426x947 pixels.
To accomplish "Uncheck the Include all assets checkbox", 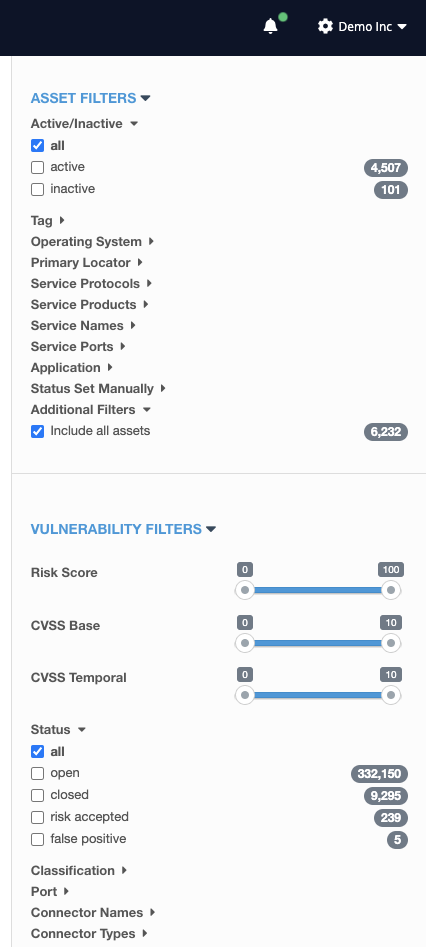I will [37, 431].
